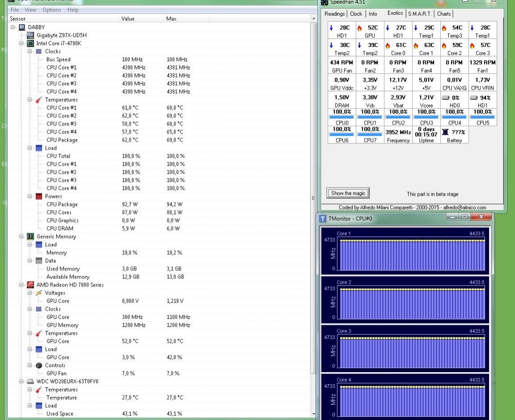Click the CPU Load blue bar icon
515x420 pixels.
point(39,148)
